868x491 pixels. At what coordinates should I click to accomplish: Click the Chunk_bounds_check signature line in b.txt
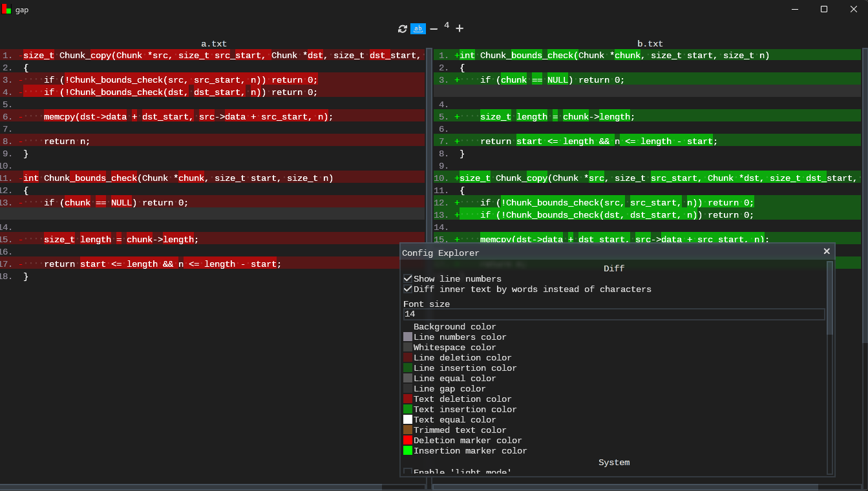[647, 55]
